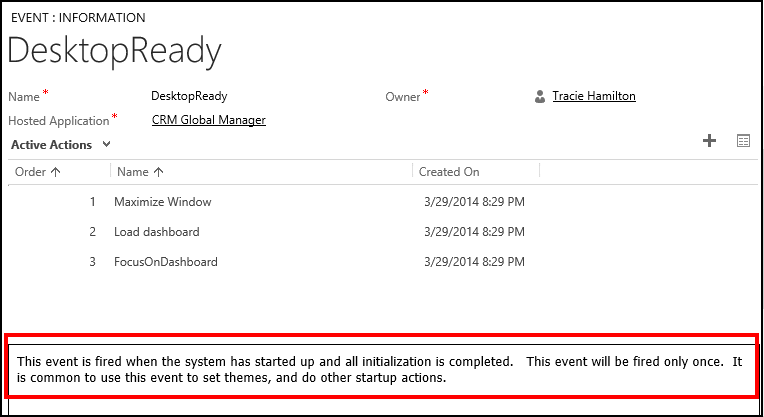The width and height of the screenshot is (764, 417).
Task: Click order number 2 in the grid
Action: click(92, 232)
